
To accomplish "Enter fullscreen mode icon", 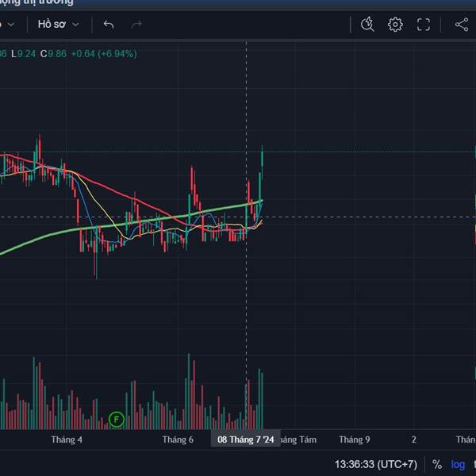I will 423,25.
